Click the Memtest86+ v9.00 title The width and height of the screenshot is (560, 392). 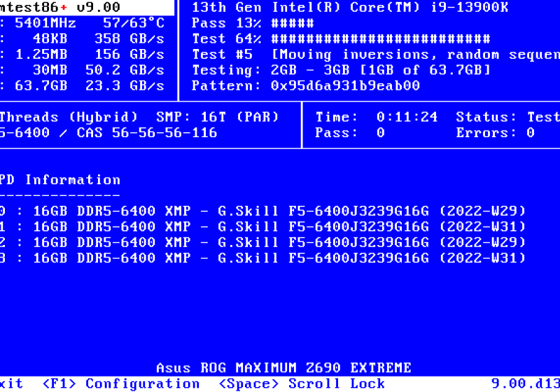[60, 7]
